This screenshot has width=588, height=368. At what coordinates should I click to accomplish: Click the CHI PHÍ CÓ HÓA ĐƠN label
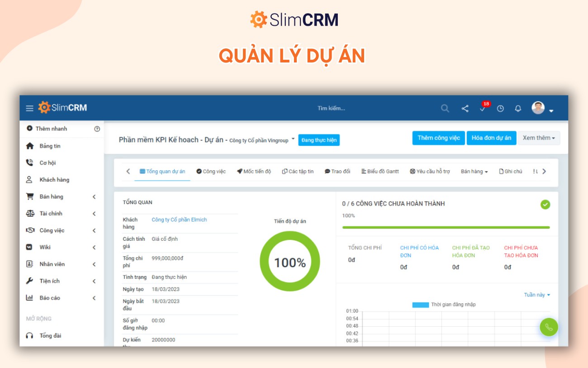pos(419,252)
